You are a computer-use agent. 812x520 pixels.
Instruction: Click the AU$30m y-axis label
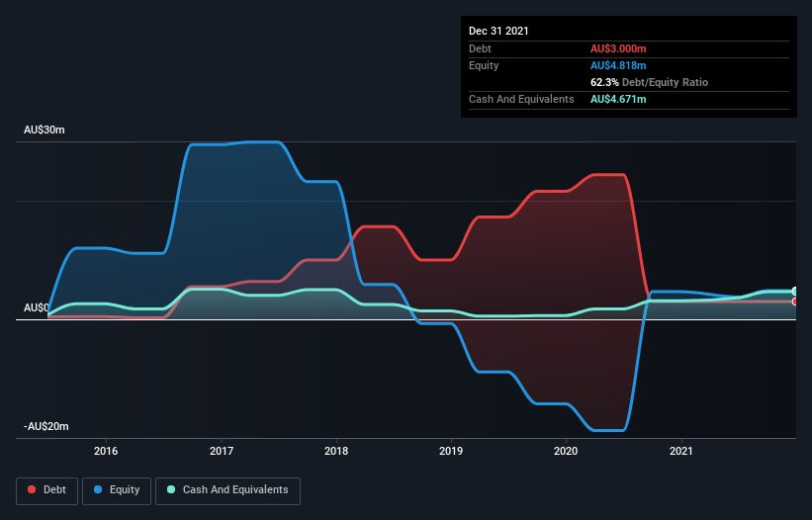click(x=45, y=130)
